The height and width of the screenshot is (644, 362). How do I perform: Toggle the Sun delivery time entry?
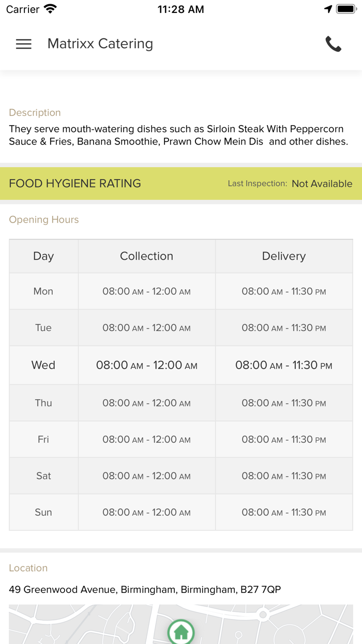click(x=284, y=512)
